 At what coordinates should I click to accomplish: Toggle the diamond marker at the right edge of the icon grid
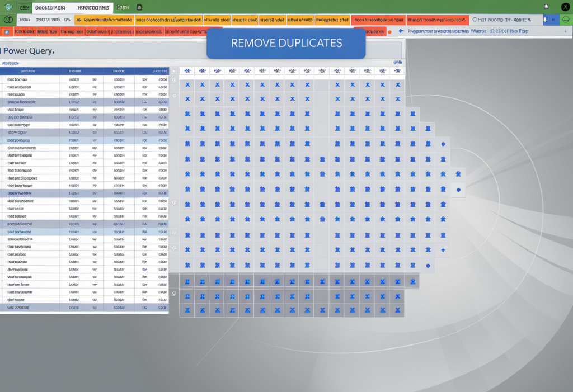click(458, 189)
